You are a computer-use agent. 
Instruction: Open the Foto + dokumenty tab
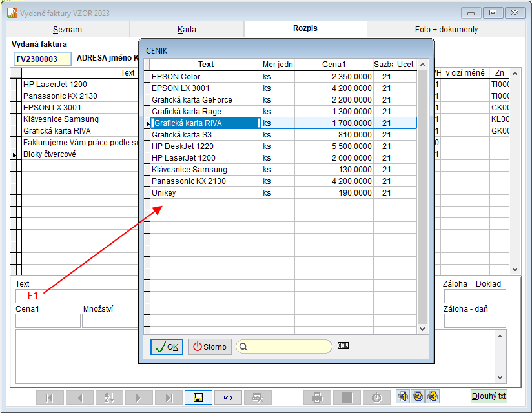click(446, 30)
